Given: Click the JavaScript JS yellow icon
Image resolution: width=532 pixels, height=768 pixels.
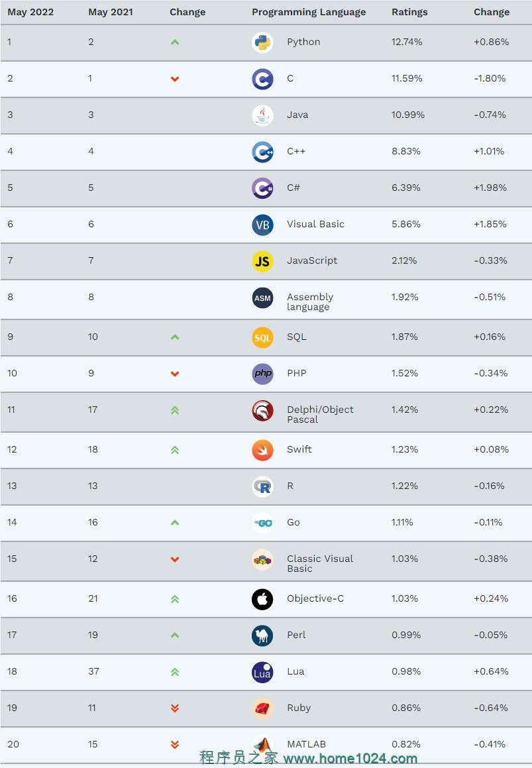Looking at the screenshot, I should (262, 261).
